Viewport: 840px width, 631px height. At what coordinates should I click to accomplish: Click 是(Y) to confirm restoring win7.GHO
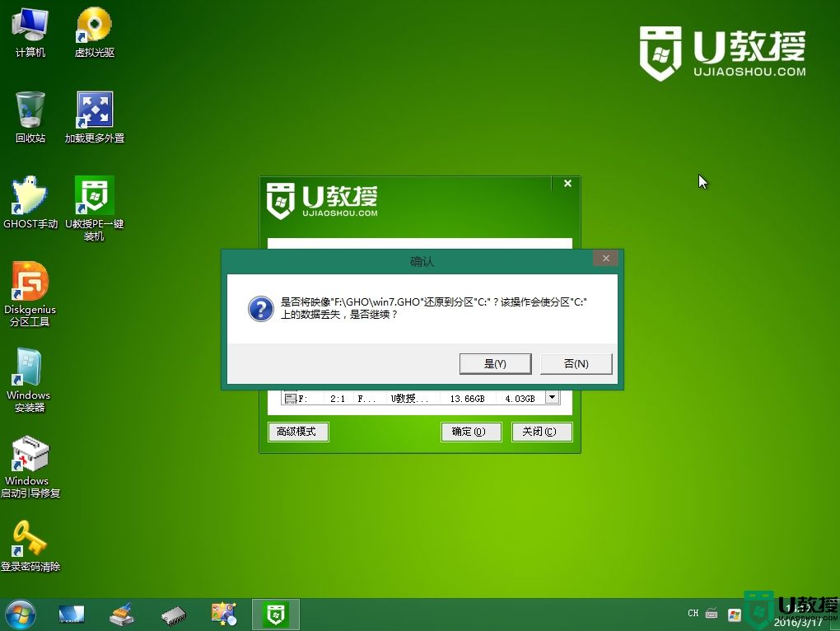click(495, 363)
